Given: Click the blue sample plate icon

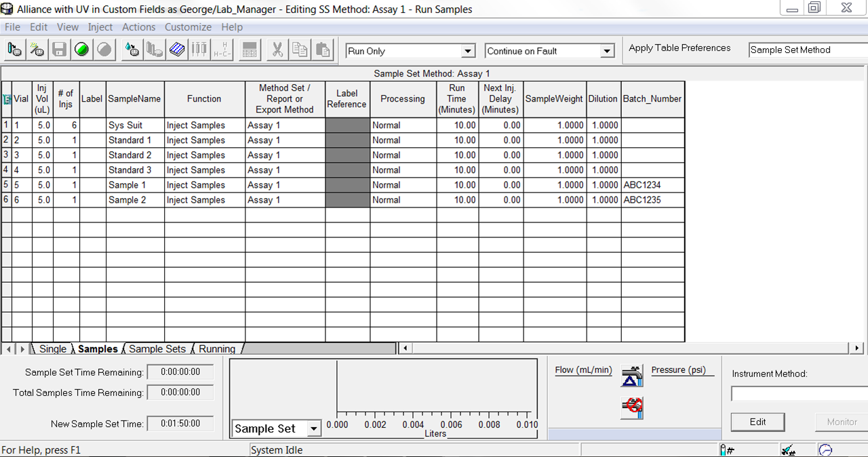Looking at the screenshot, I should pos(178,49).
